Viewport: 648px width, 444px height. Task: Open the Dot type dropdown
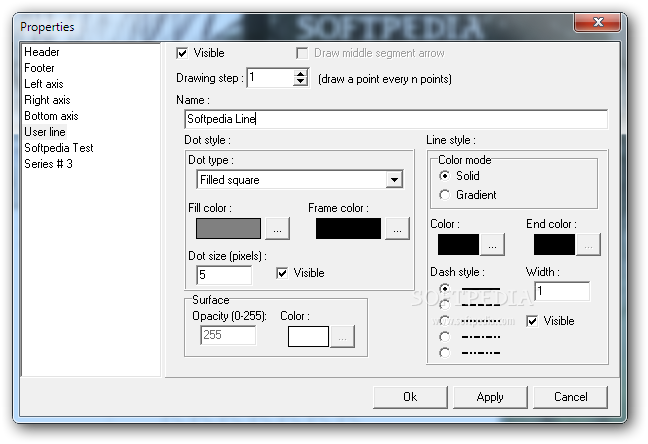394,179
